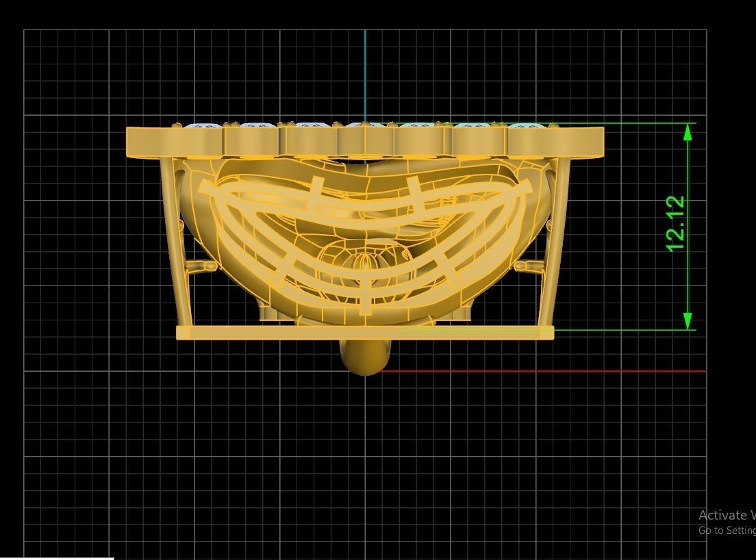The width and height of the screenshot is (756, 560).
Task: Select the flat base bar of the gold model
Action: tap(365, 333)
